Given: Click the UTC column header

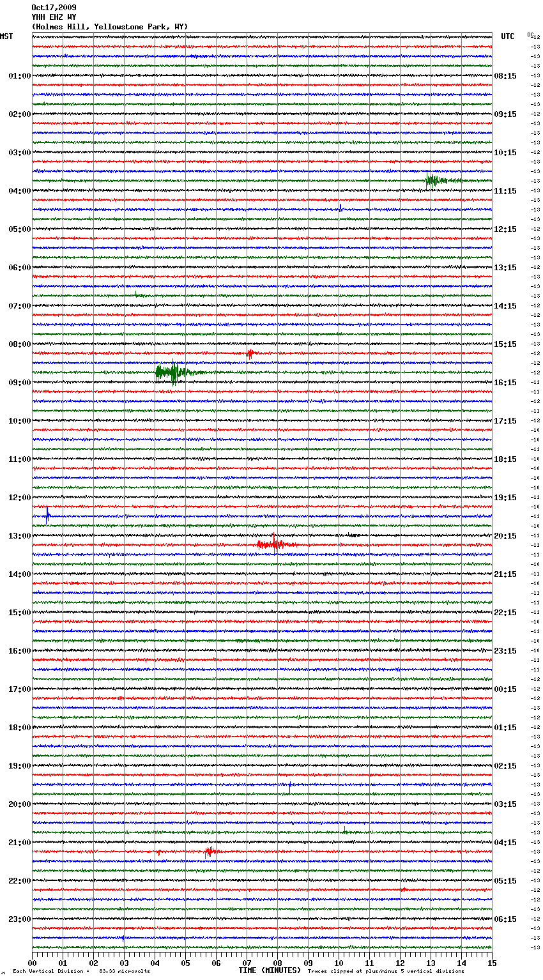Looking at the screenshot, I should click(x=508, y=36).
